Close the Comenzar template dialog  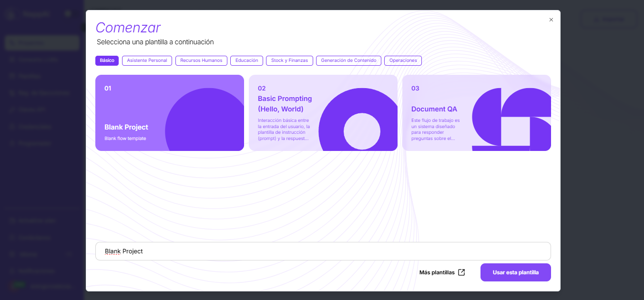pos(551,20)
